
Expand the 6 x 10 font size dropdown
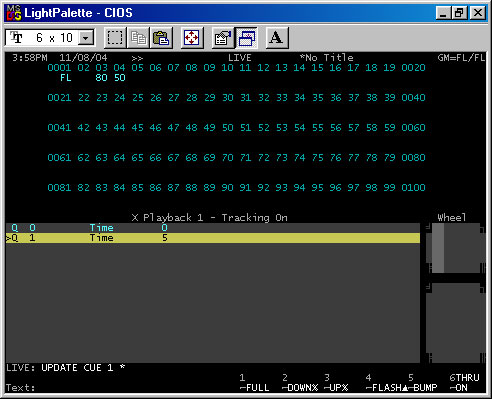[86, 38]
